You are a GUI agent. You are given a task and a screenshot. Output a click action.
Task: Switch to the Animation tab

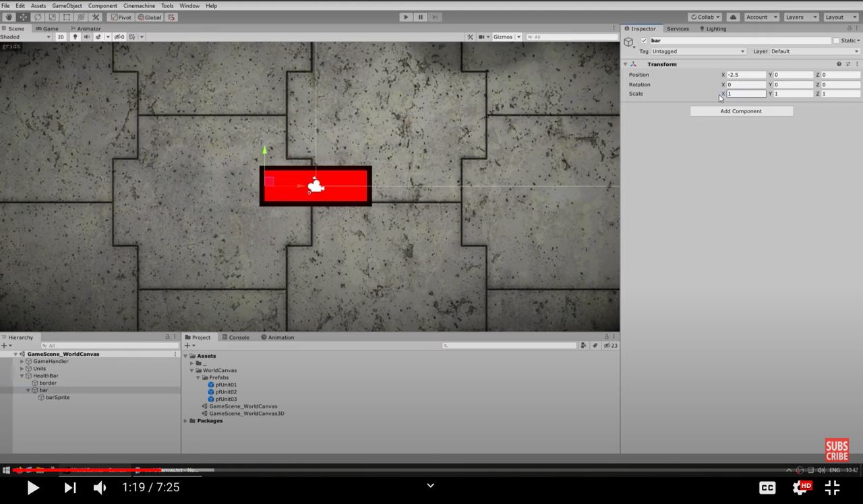pyautogui.click(x=277, y=337)
